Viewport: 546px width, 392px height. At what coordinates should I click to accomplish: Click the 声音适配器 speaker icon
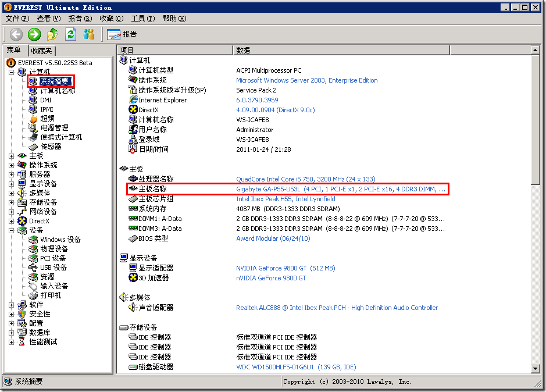click(133, 307)
